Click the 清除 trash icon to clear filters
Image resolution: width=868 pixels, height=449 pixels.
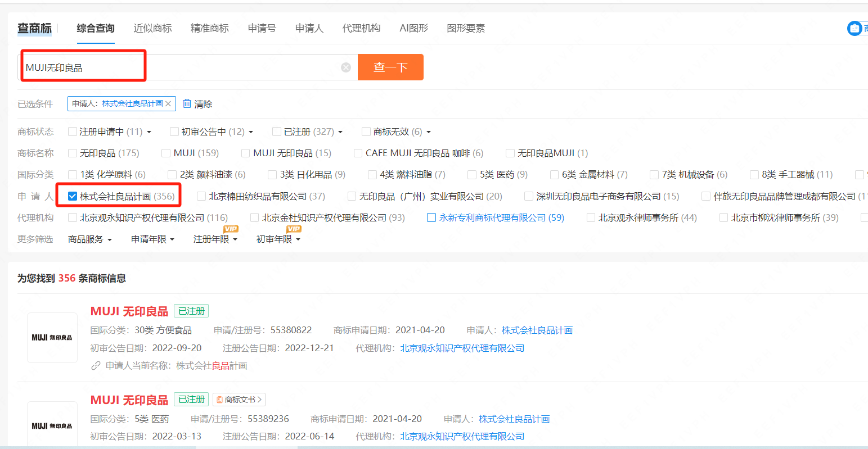tap(187, 104)
